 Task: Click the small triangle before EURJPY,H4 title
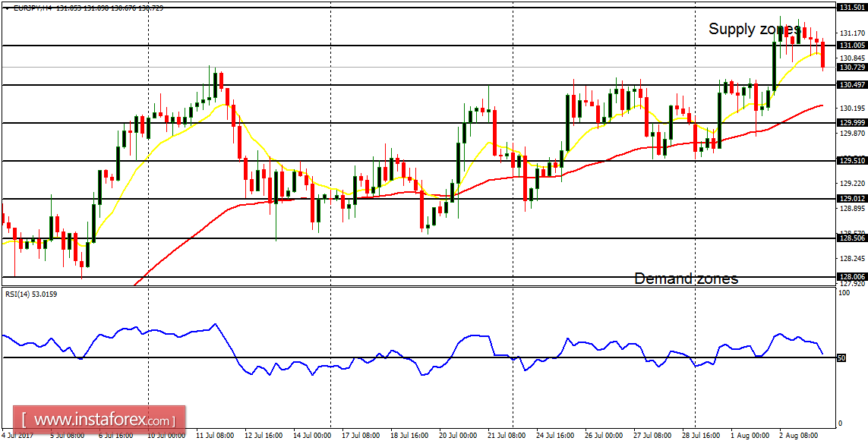click(6, 9)
